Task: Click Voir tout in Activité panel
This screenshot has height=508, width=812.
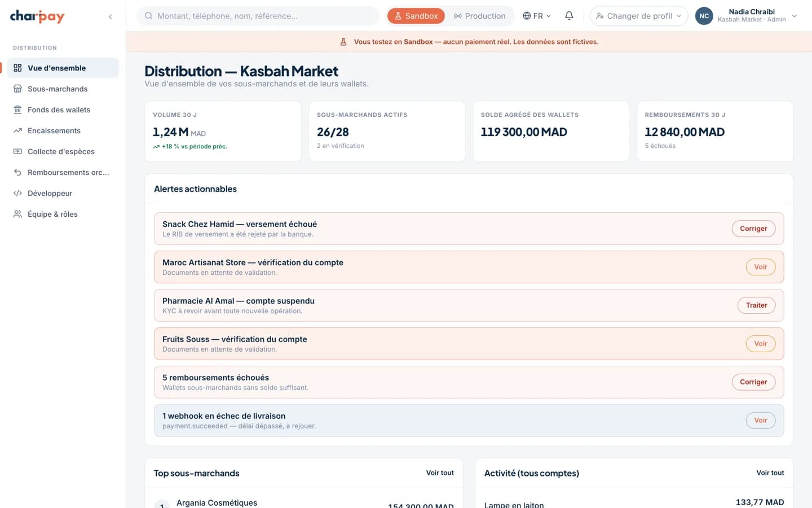Action: (770, 473)
